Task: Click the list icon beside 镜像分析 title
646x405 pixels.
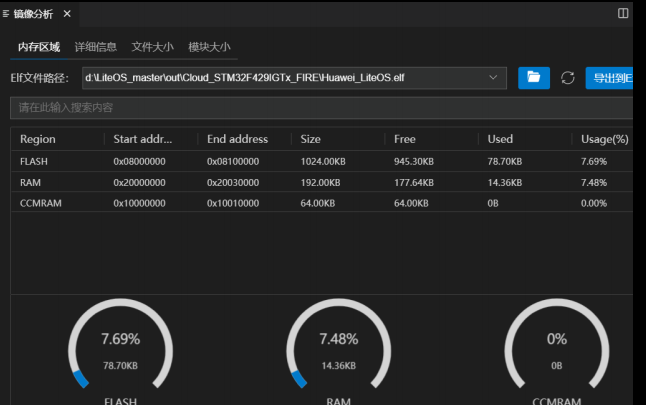Action: [x=6, y=14]
